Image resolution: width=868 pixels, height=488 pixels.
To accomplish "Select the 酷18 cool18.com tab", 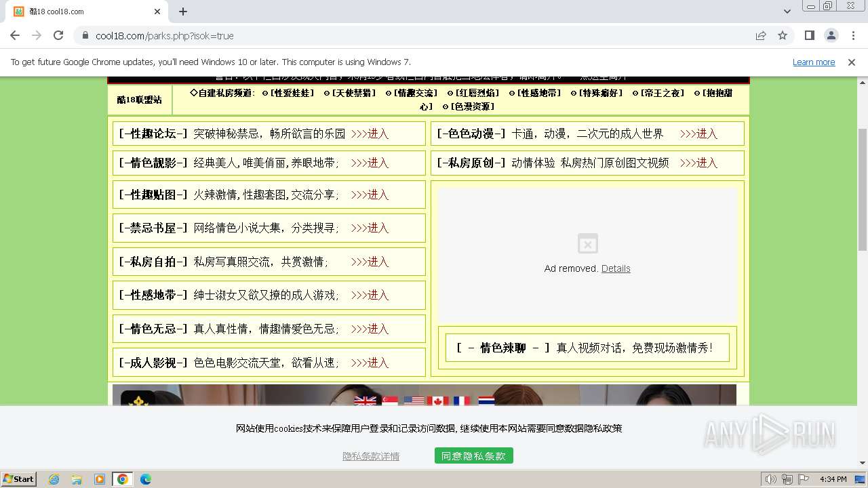I will (87, 12).
